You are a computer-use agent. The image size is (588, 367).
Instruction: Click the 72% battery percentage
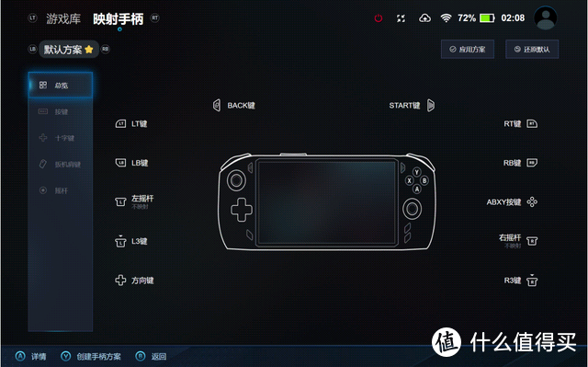(467, 18)
